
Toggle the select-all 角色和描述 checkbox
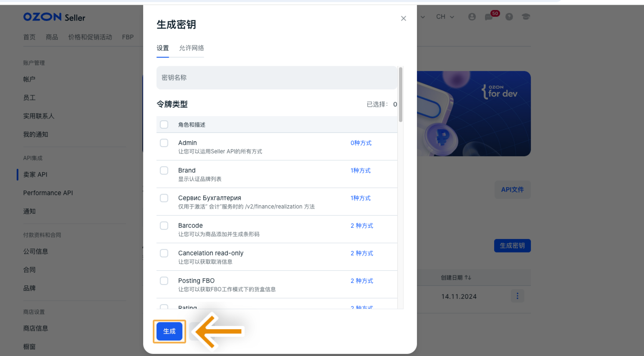(x=164, y=125)
